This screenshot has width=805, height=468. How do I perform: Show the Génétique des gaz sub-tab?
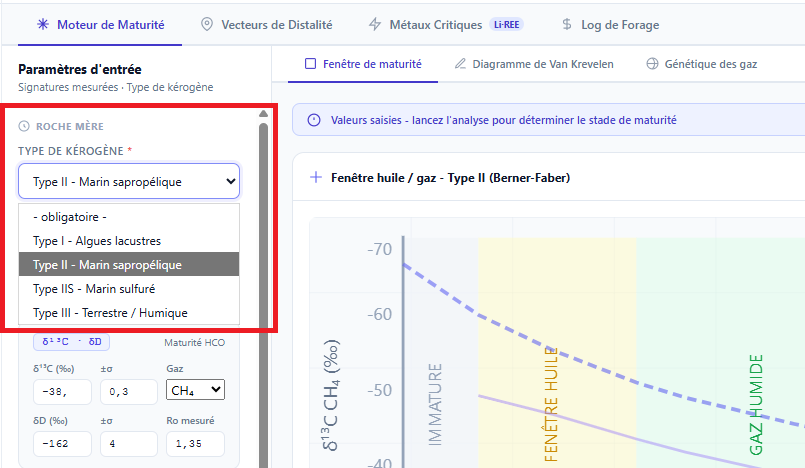click(702, 64)
